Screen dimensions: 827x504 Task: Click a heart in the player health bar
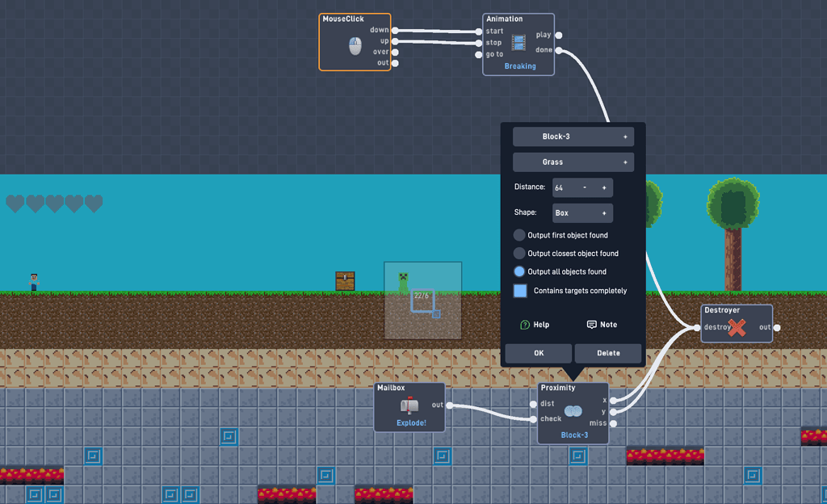pyautogui.click(x=14, y=204)
